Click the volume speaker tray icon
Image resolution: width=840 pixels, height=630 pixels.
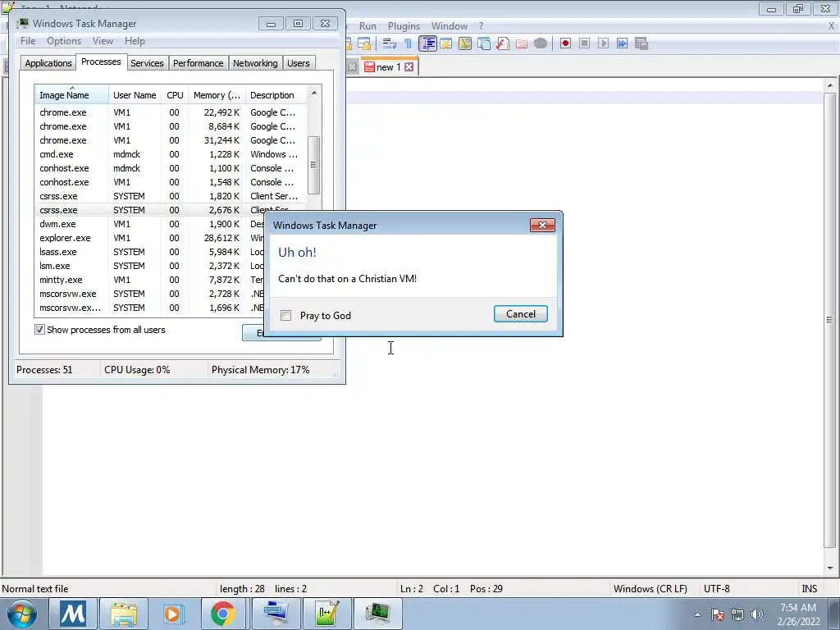[756, 614]
